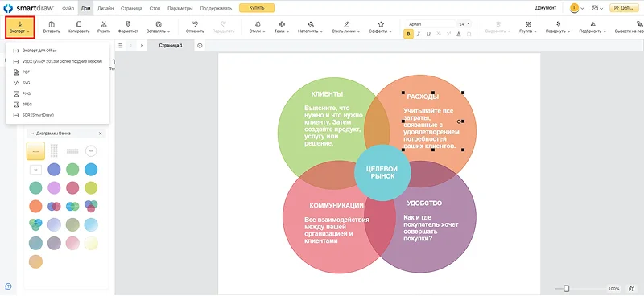
Task: Click the page list icon
Action: pyautogui.click(x=120, y=46)
